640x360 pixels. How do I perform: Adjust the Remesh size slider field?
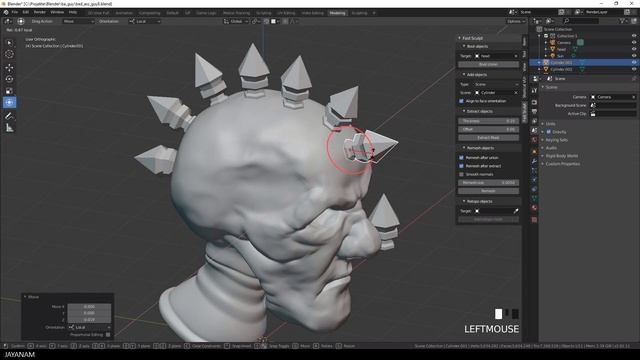(x=488, y=183)
